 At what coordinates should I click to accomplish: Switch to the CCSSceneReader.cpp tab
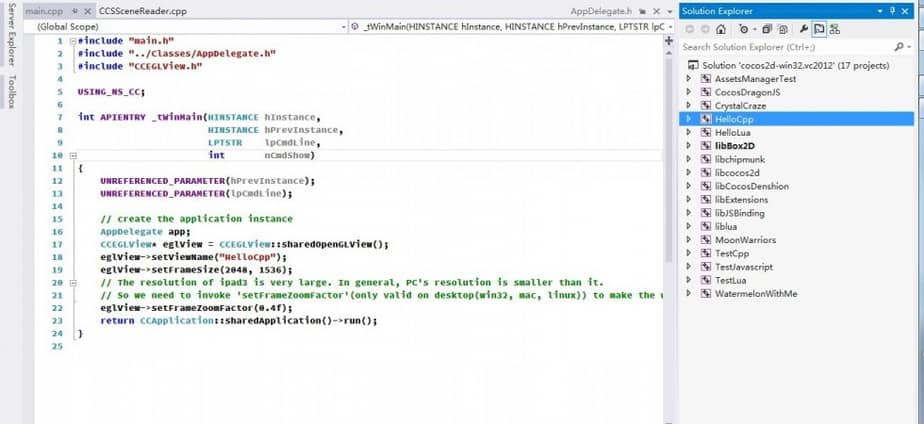(142, 11)
